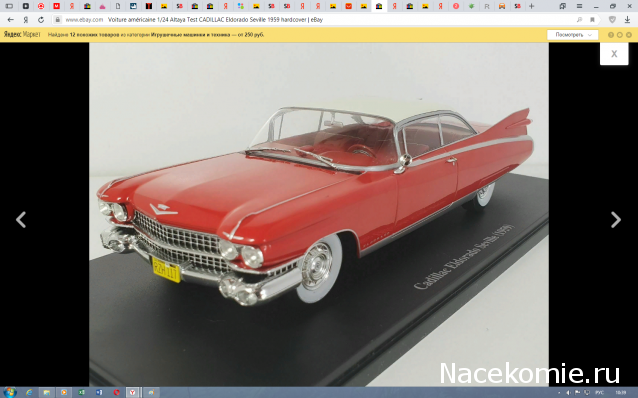638x398 pixels.
Task: Go back with the browser back arrow
Action: [x=11, y=20]
